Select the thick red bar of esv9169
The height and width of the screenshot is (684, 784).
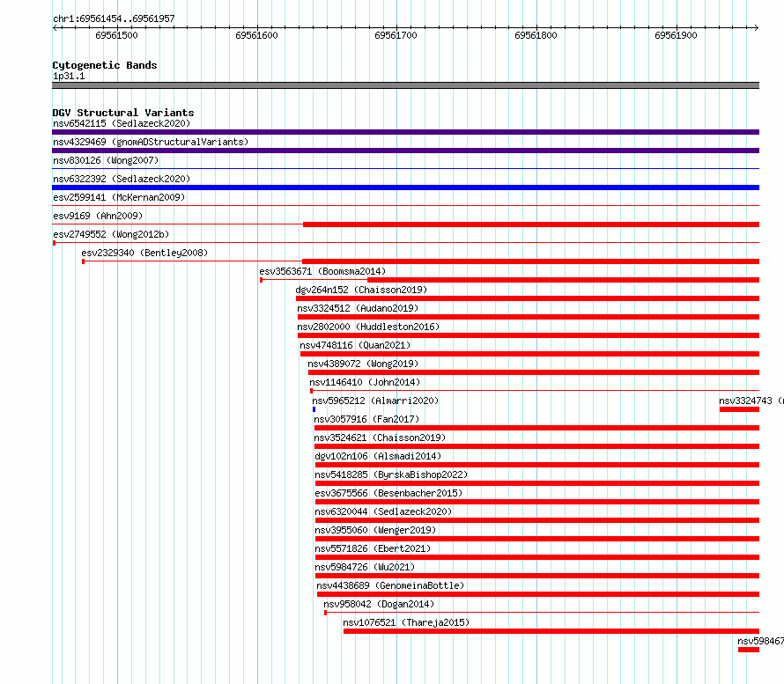tap(531, 224)
